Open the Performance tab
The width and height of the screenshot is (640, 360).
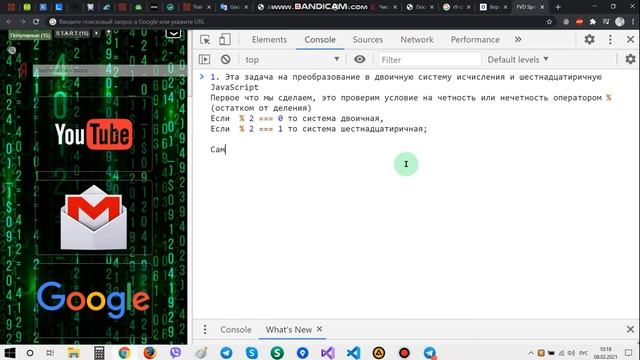[475, 40]
